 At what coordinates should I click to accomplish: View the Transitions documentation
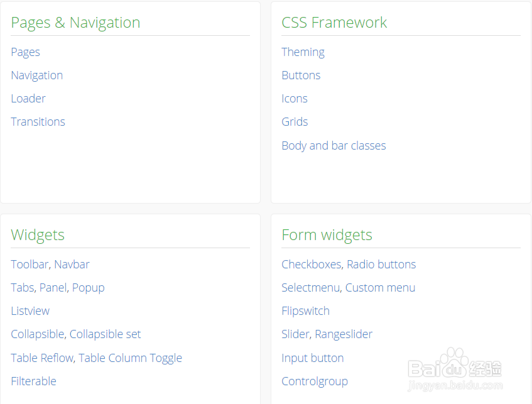(38, 121)
